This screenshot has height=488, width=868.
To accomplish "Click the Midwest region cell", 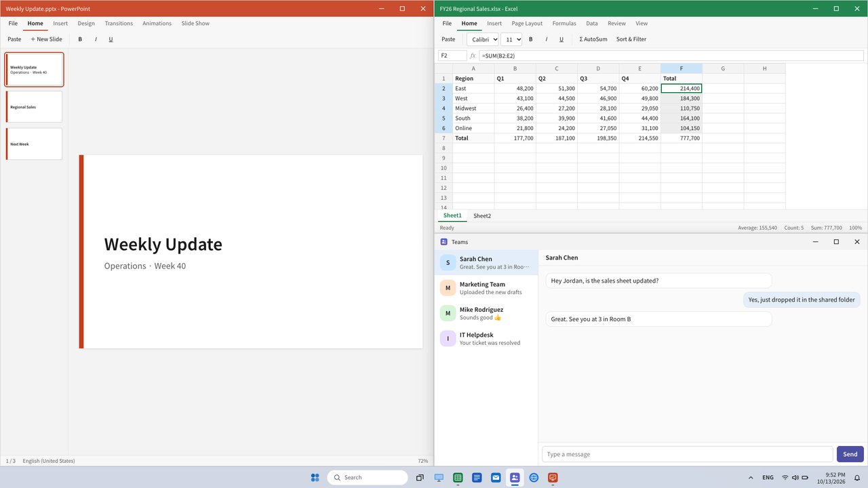I will (x=473, y=108).
